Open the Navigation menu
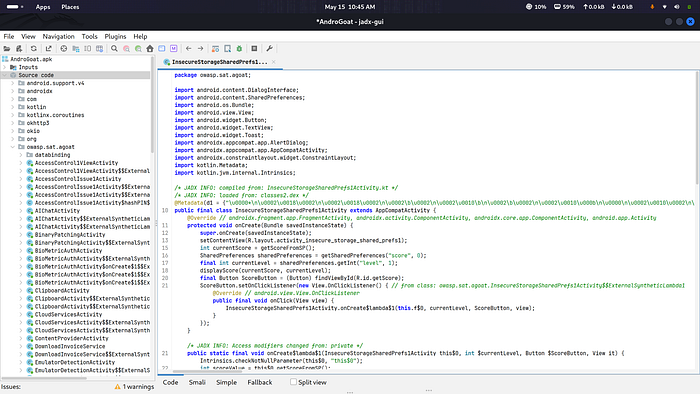 tap(58, 37)
